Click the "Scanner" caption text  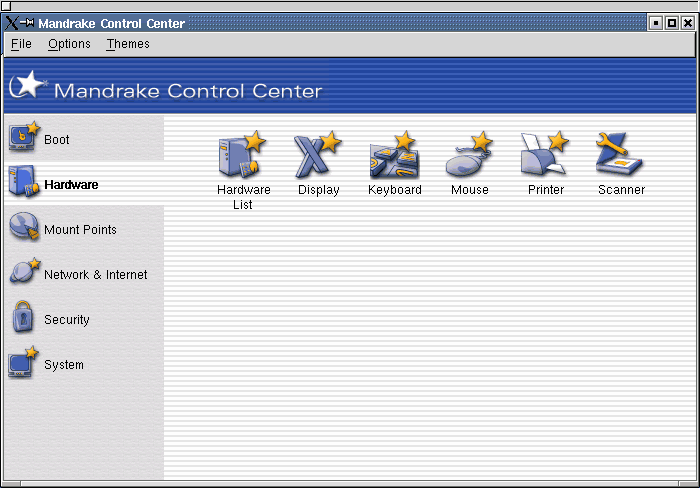[x=621, y=190]
